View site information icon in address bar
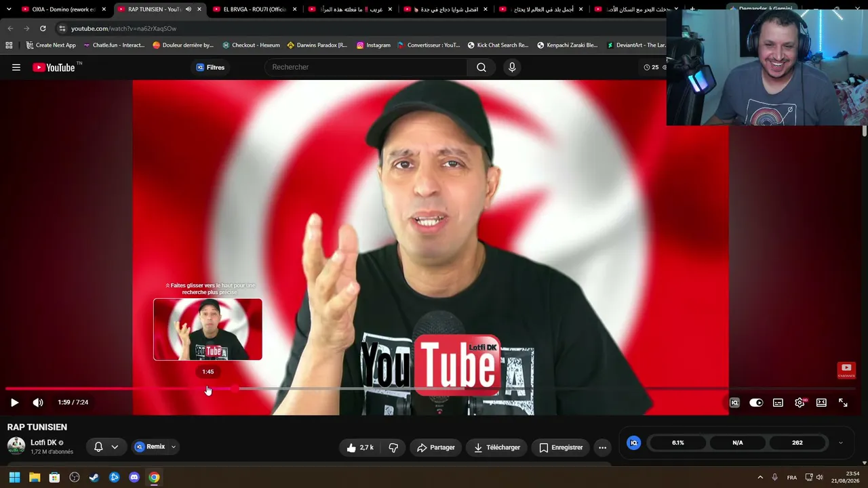 pos(62,28)
